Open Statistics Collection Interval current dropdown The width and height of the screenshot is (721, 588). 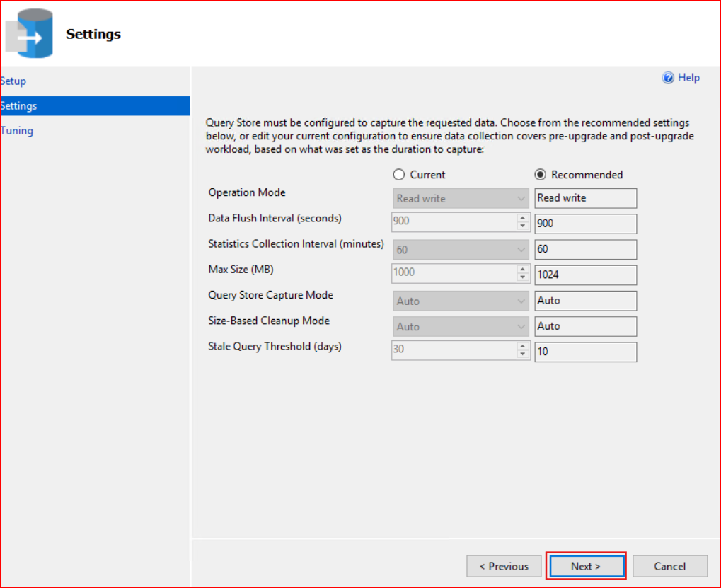pos(461,250)
